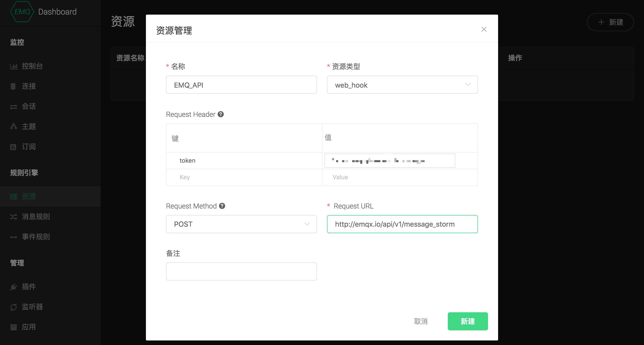Screen dimensions: 644x345
Task: Click the 连接 chip icon
Action: pyautogui.click(x=13, y=86)
